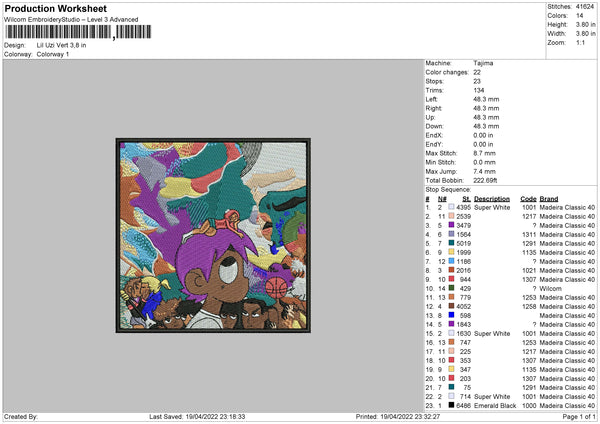Click stitch count '2539' in stop 2
The height and width of the screenshot is (424, 600).
[x=464, y=217]
